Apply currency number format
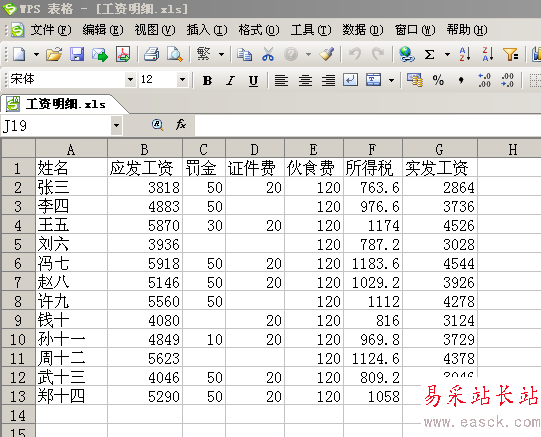Viewport: 541px width, 437px height. (x=415, y=80)
